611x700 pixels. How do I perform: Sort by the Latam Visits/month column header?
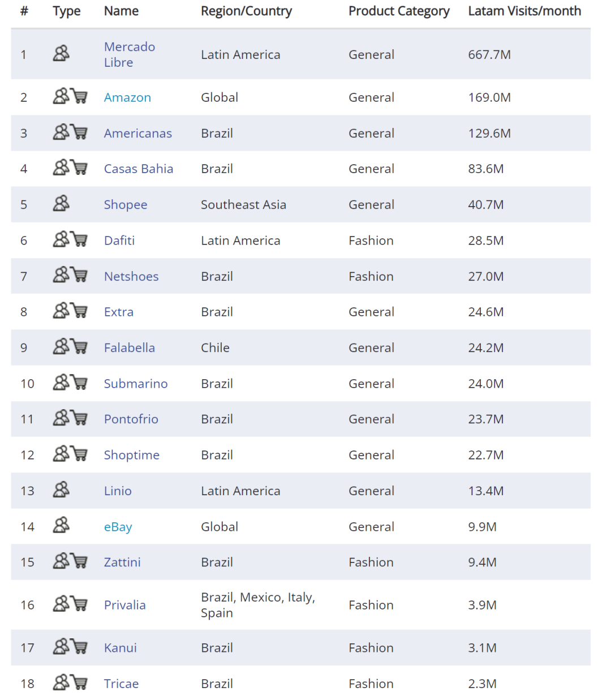[x=524, y=11]
